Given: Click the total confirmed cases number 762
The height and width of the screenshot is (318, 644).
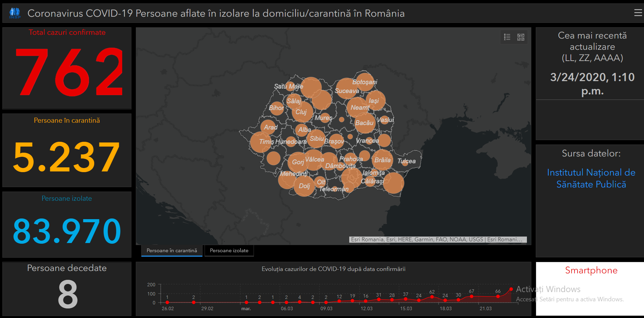Looking at the screenshot, I should click(x=68, y=72).
